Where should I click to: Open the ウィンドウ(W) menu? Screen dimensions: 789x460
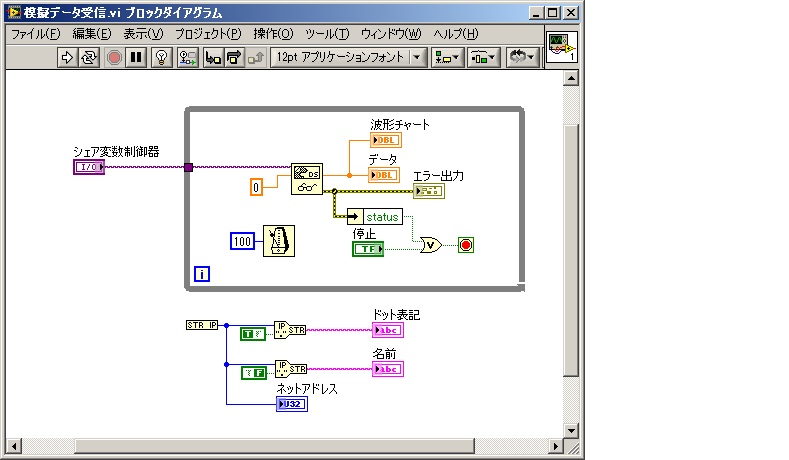pyautogui.click(x=391, y=34)
